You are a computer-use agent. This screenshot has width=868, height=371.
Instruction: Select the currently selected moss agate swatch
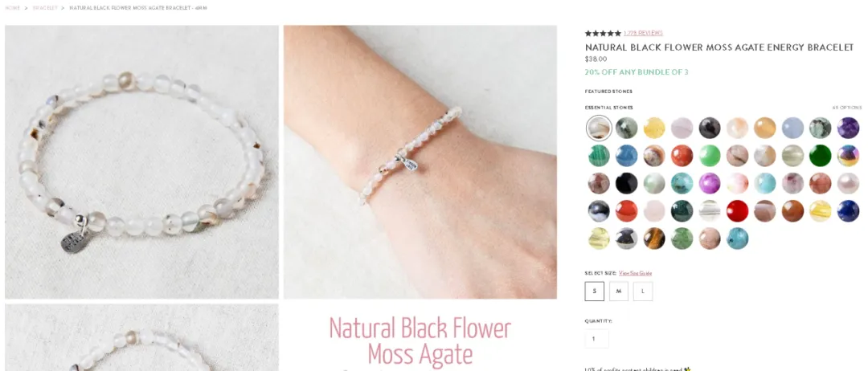(599, 128)
